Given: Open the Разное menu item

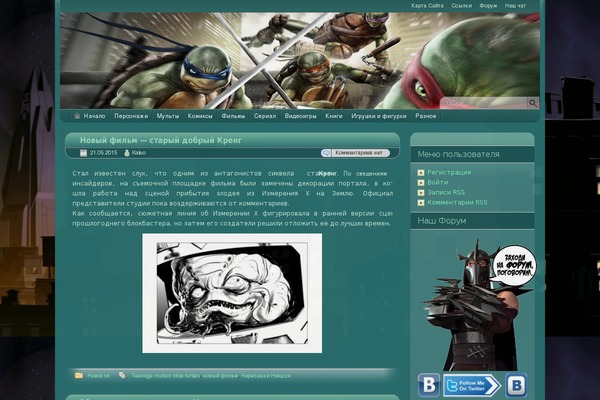Looking at the screenshot, I should tap(426, 116).
